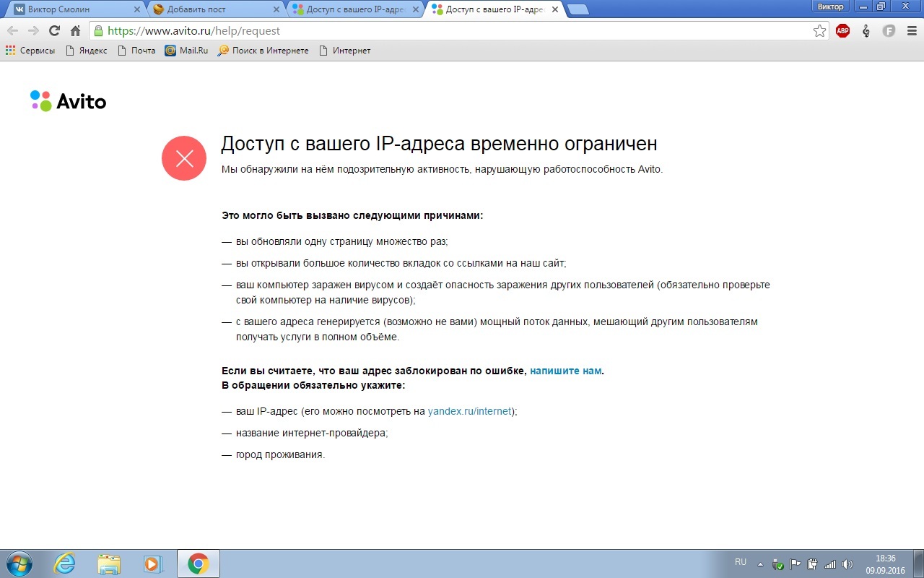924x578 pixels.
Task: Click the Avito logo
Action: pos(69,101)
